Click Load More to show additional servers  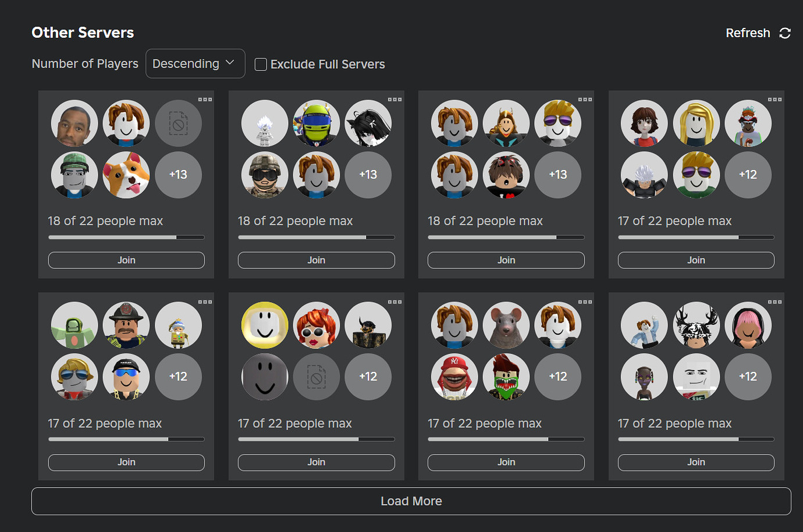[411, 501]
